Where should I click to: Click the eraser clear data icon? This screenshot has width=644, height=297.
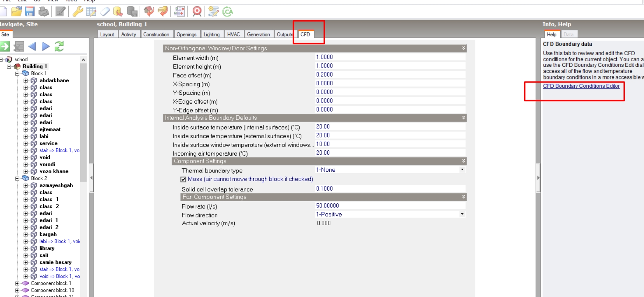(x=105, y=12)
